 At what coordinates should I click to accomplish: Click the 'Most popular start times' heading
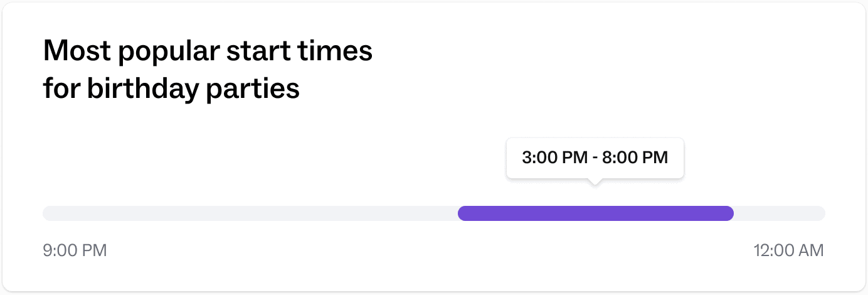pos(208,51)
